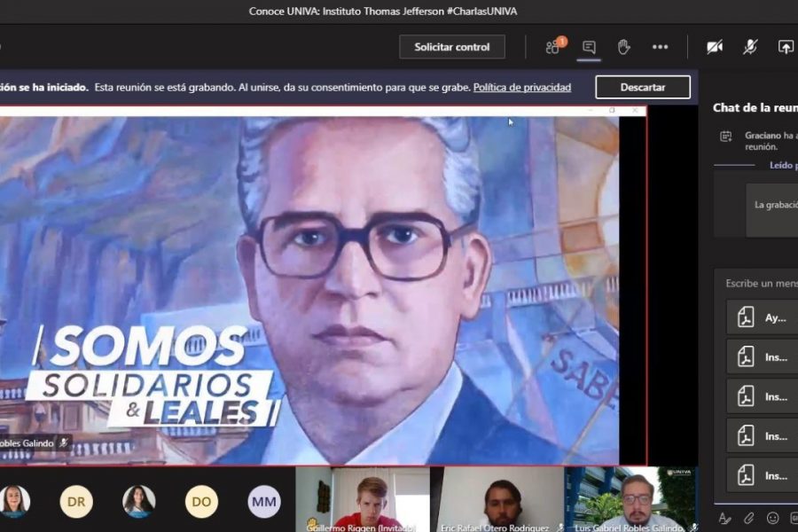Select the MM participant avatar
This screenshot has height=532, width=798.
coord(264,502)
